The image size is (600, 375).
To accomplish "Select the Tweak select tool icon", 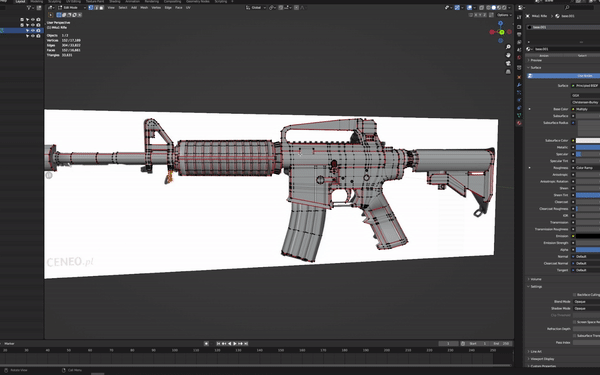I will pos(51,15).
